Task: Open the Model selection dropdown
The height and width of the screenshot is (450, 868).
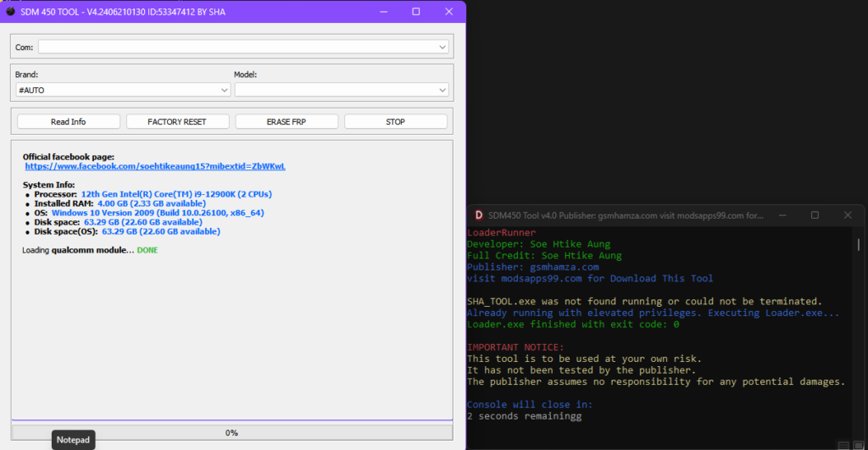Action: [342, 89]
